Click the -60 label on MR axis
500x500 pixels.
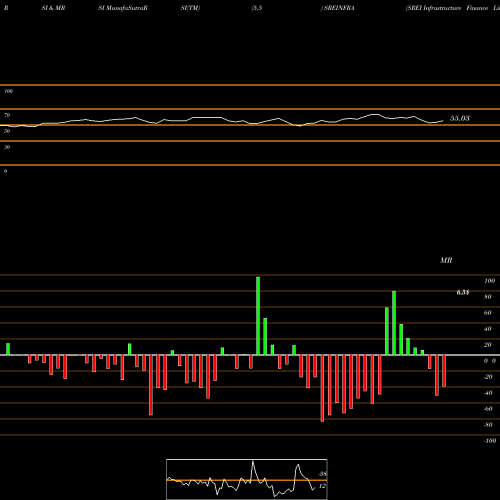(488, 409)
